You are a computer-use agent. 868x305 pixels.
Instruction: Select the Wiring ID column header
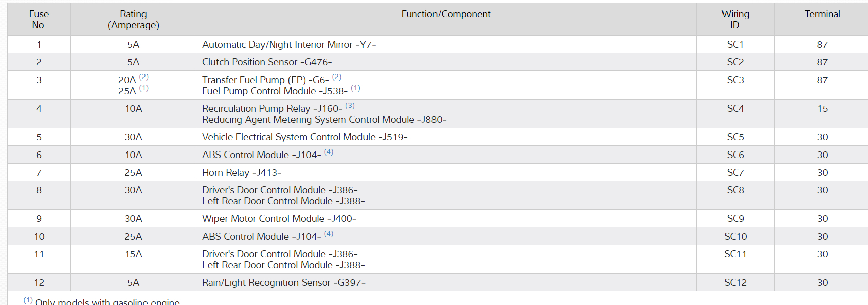pos(735,19)
